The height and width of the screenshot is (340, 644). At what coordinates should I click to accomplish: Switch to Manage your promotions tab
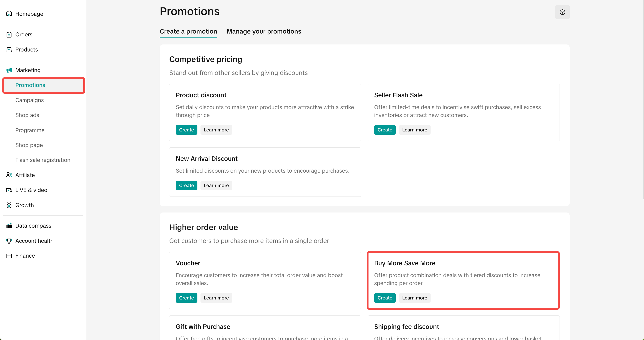264,32
